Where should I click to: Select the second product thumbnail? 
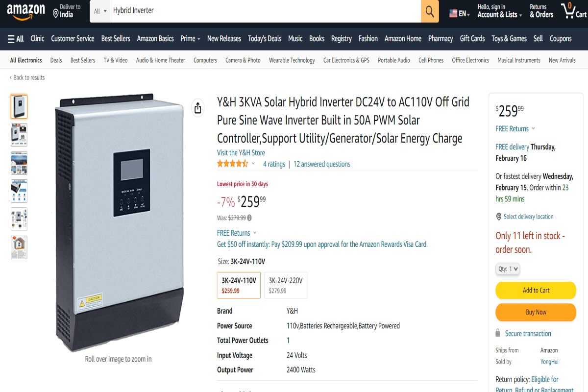point(19,135)
